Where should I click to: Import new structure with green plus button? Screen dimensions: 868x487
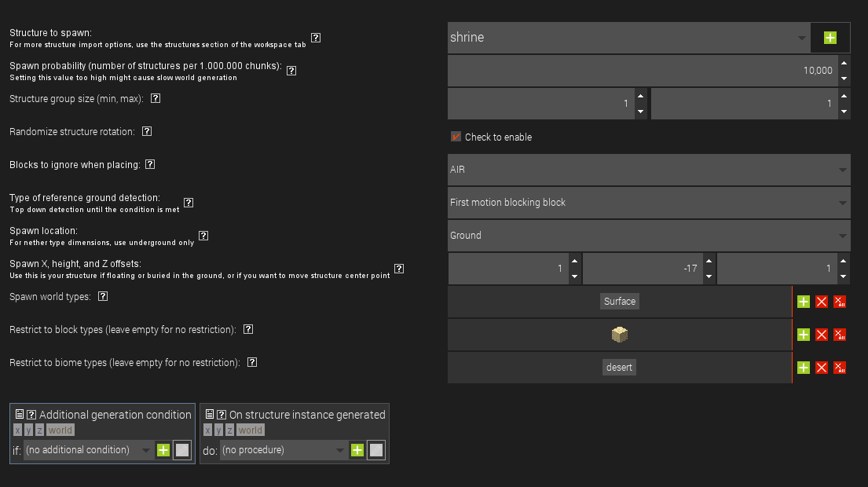click(x=830, y=38)
